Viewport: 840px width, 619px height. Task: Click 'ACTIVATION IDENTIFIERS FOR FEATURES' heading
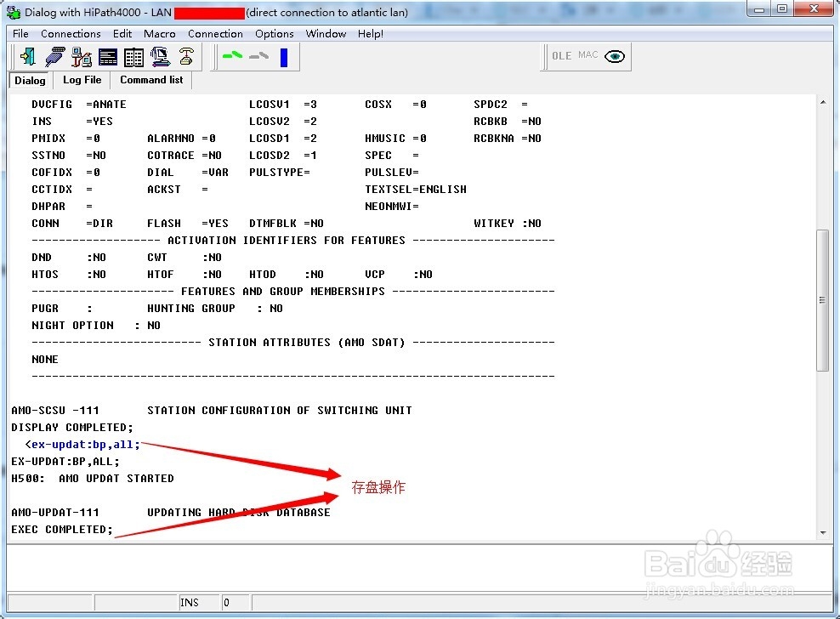click(x=287, y=240)
